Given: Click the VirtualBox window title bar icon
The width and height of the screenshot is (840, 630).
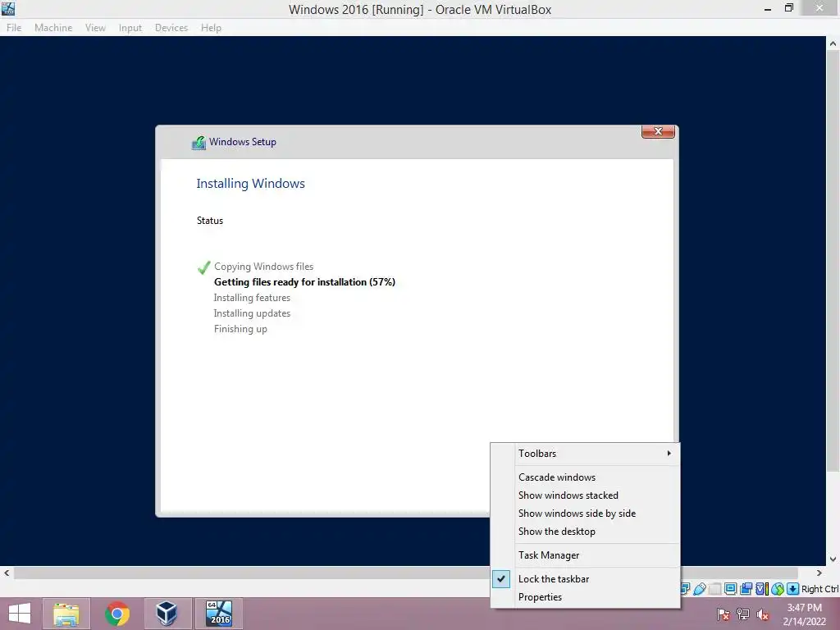Looking at the screenshot, I should click(8, 8).
